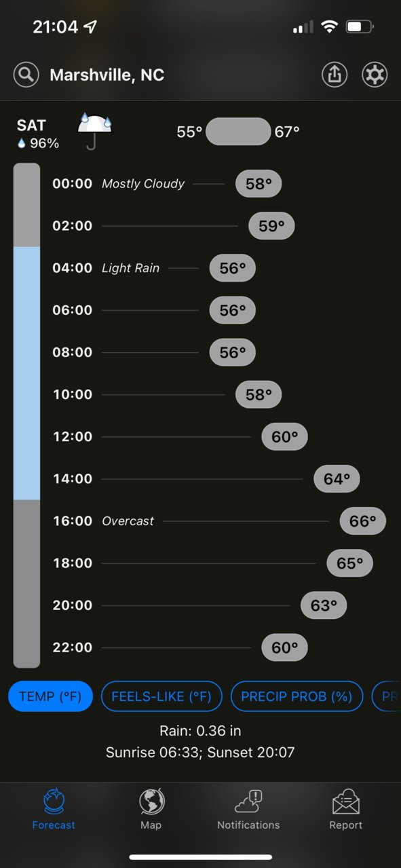The height and width of the screenshot is (868, 401).
Task: Open the Map globe icon
Action: pos(151,801)
